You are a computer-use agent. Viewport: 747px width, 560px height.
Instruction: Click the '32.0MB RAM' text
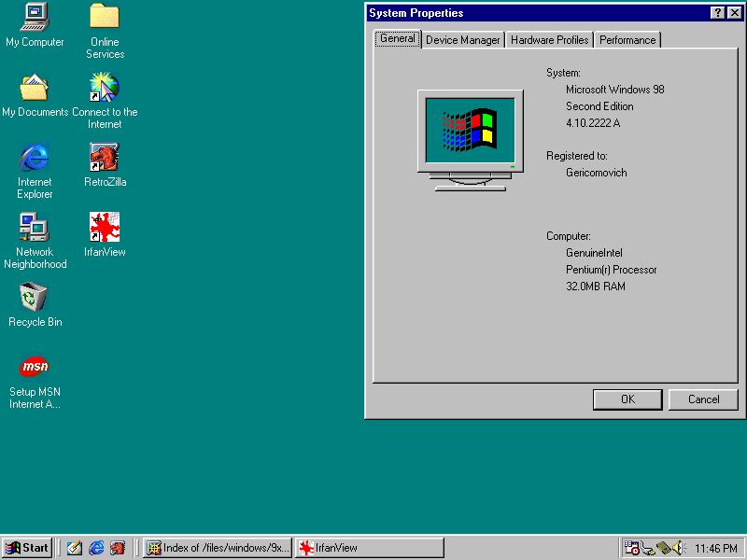[595, 287]
